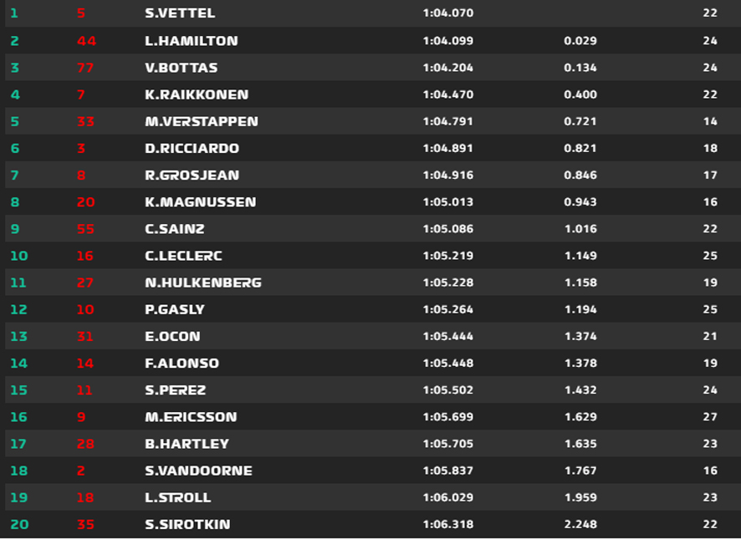The width and height of the screenshot is (741, 560).
Task: Click L.STROLL gap 1.959
Action: click(580, 497)
